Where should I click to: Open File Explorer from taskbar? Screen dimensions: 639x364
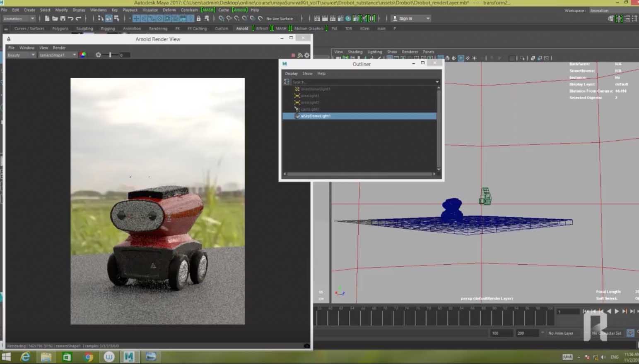point(46,357)
